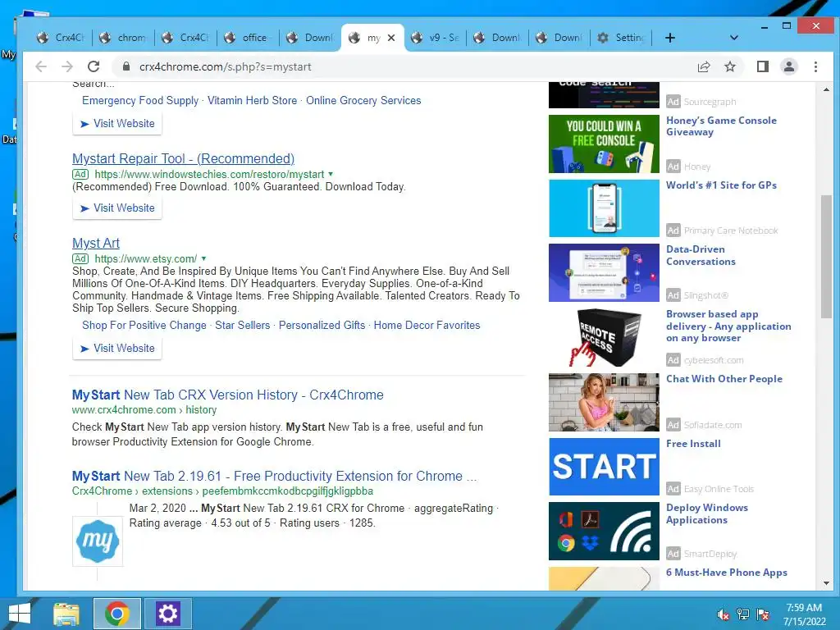The height and width of the screenshot is (630, 840).
Task: Open Mystart Repair Tool (Recommended) link
Action: (183, 158)
